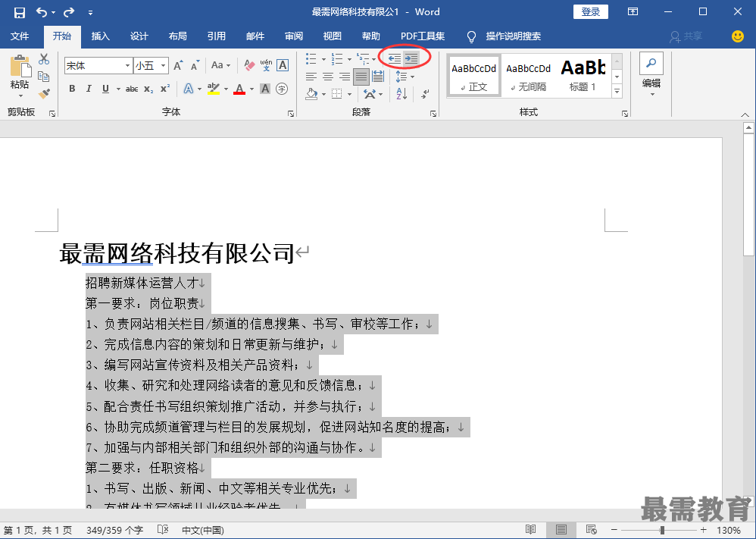
Task: Switch to the 引用 tab
Action: coord(217,36)
